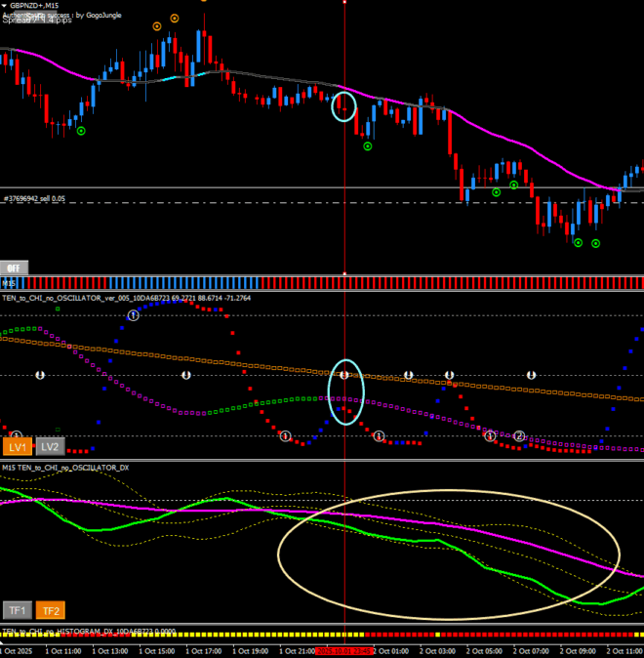Viewport: 644px width, 658px height.
Task: Click the sell order #37696942 line label
Action: 35,198
